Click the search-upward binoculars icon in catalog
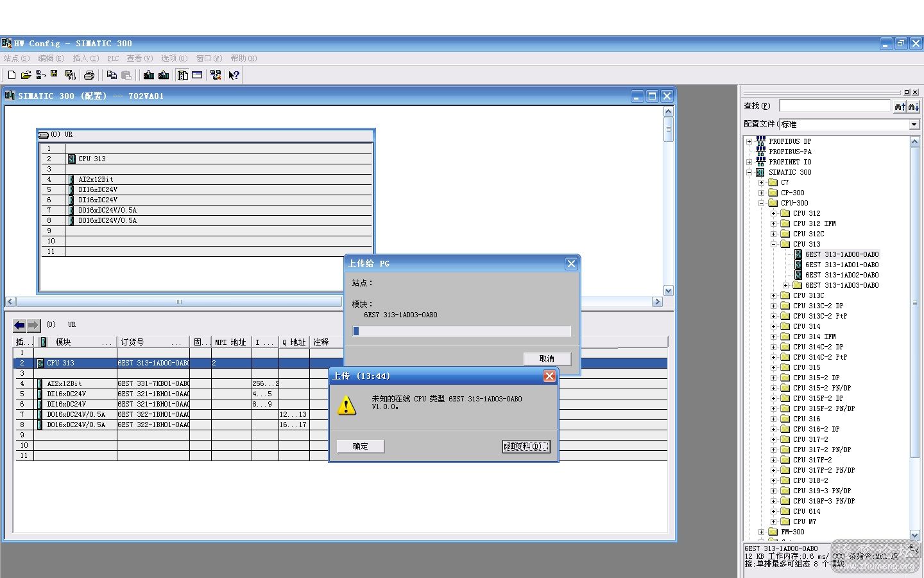 (x=900, y=107)
